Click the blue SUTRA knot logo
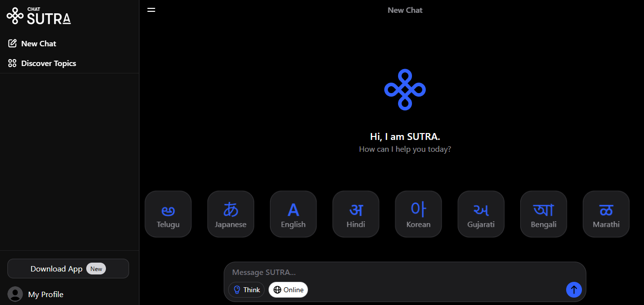644x305 pixels. click(x=405, y=90)
